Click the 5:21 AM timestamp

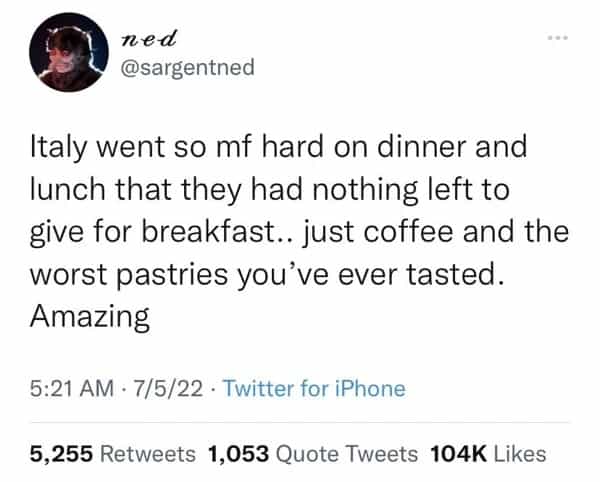coord(66,388)
